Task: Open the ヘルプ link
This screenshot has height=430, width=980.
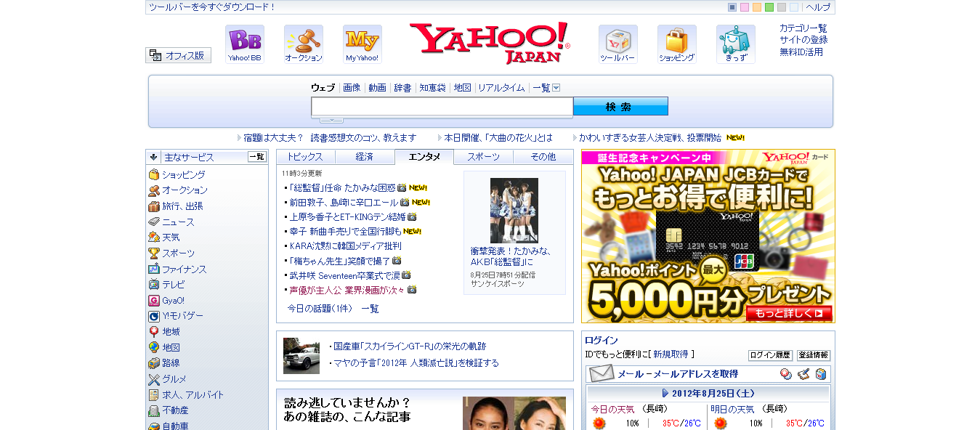Action: point(818,7)
